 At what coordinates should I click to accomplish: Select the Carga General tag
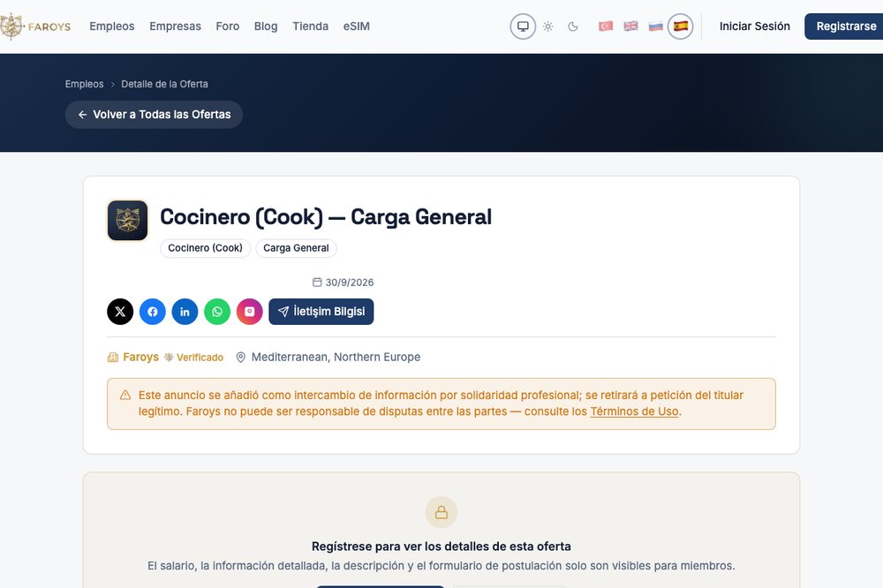(x=296, y=248)
